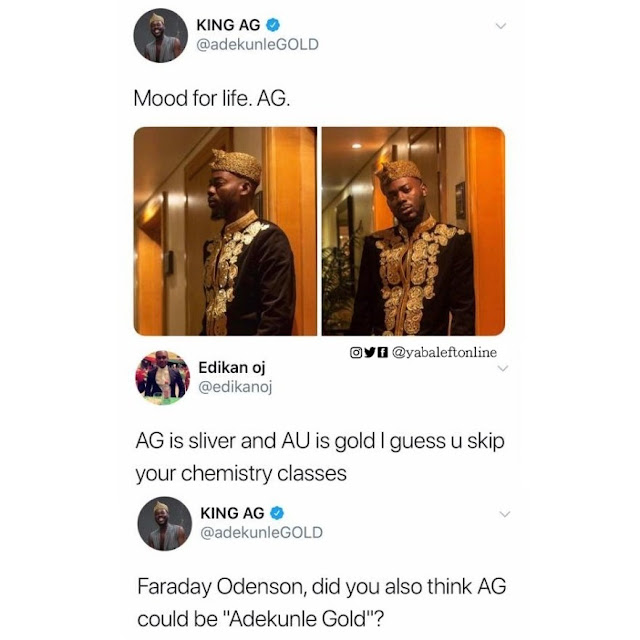This screenshot has height=640, width=640.
Task: Open the @edikanoj handle link
Action: pos(235,387)
